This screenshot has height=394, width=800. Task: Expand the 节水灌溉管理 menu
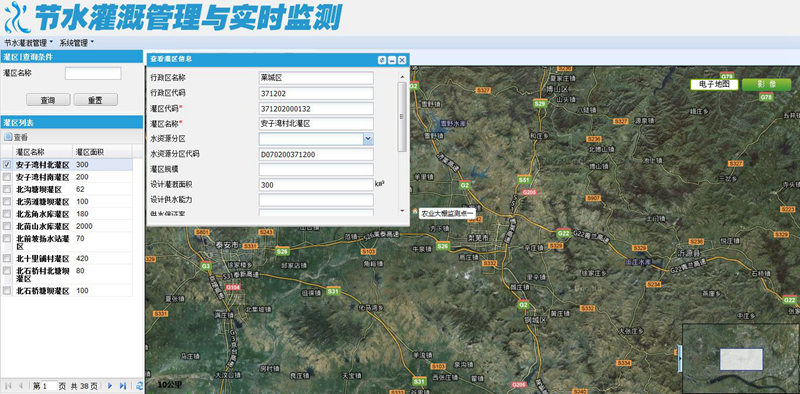click(x=29, y=42)
